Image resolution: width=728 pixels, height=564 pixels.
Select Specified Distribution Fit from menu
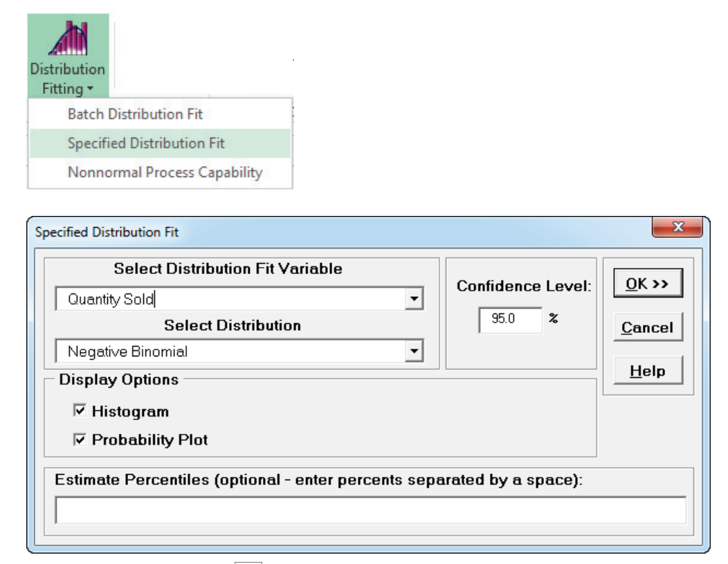pos(146,143)
